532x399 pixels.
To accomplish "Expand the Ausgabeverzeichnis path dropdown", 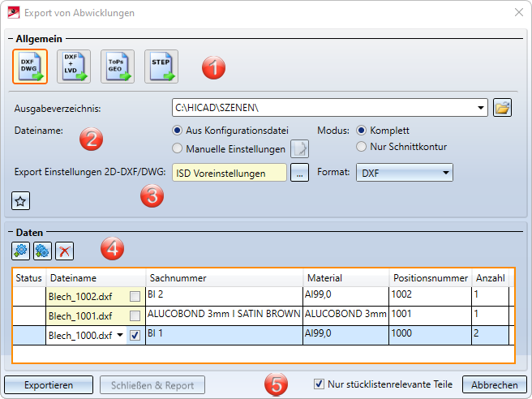I will pos(481,108).
